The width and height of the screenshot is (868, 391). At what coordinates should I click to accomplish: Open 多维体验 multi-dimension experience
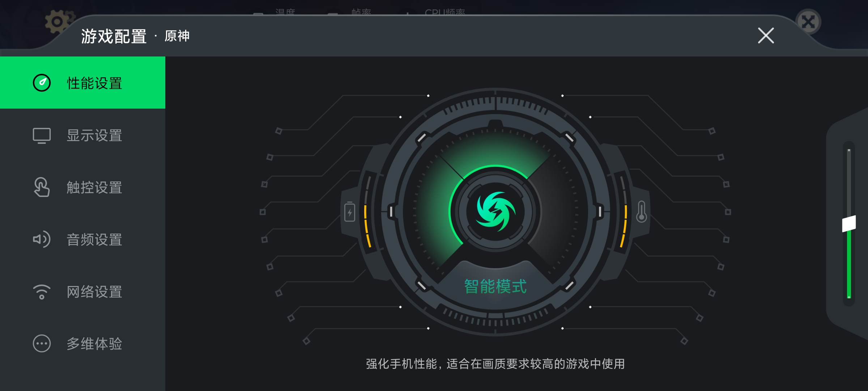[x=82, y=344]
